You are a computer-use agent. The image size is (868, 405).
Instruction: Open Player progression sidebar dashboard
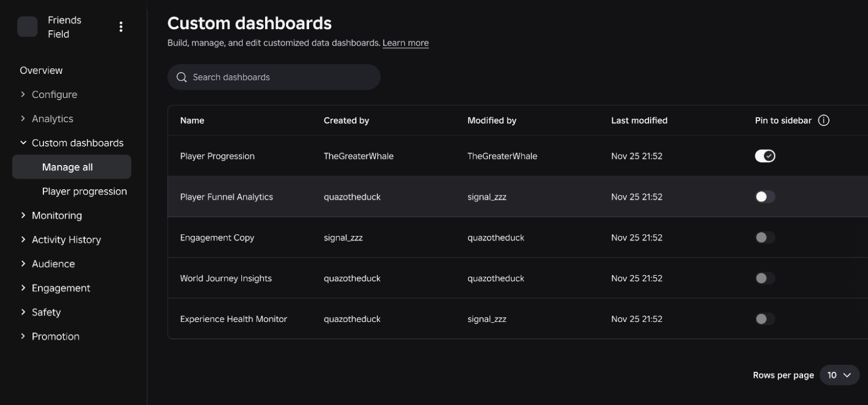pos(84,191)
